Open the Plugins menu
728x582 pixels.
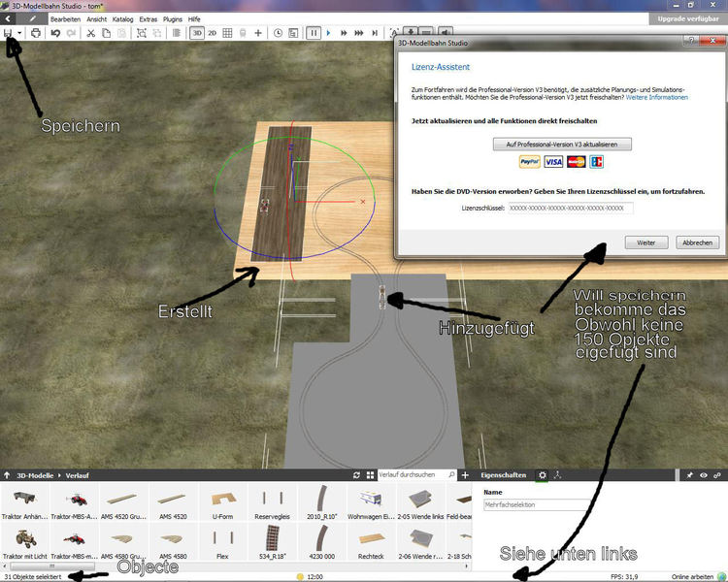(172, 19)
